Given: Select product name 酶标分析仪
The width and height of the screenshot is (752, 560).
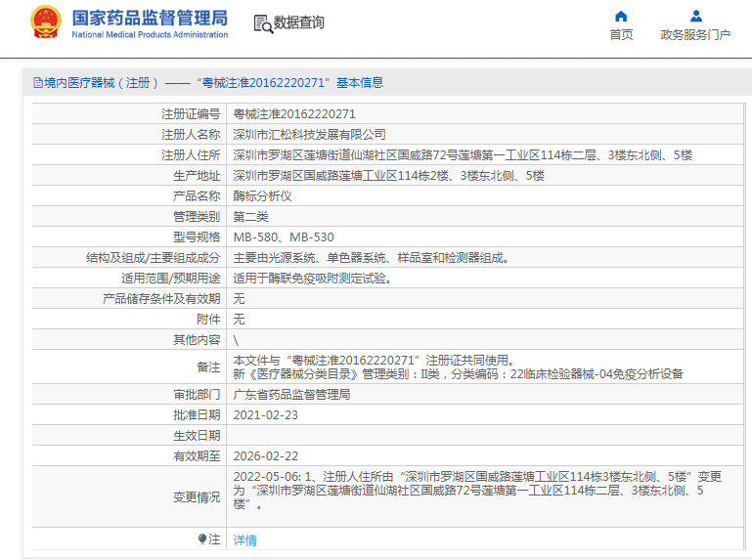Looking at the screenshot, I should 262,196.
